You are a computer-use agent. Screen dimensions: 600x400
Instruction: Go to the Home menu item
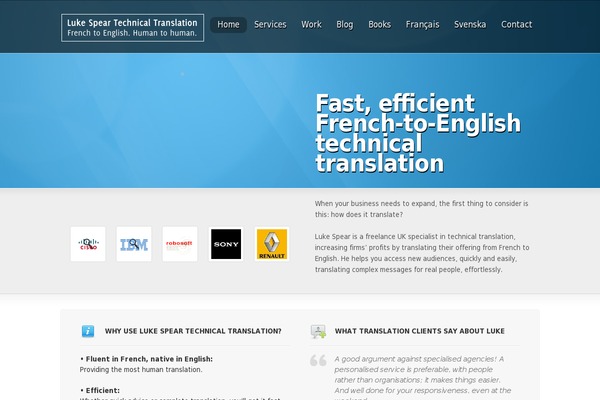(x=228, y=24)
